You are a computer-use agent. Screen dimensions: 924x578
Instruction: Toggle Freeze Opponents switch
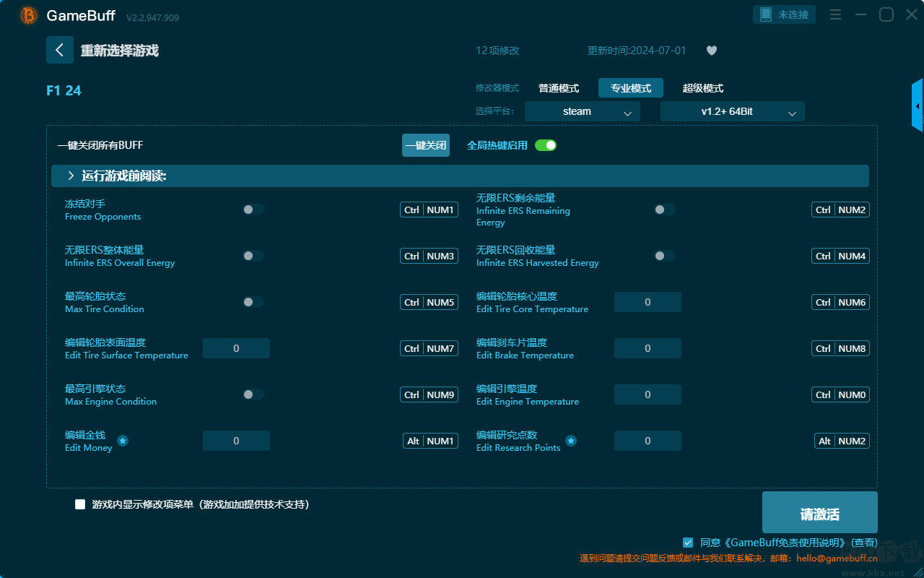pyautogui.click(x=253, y=210)
